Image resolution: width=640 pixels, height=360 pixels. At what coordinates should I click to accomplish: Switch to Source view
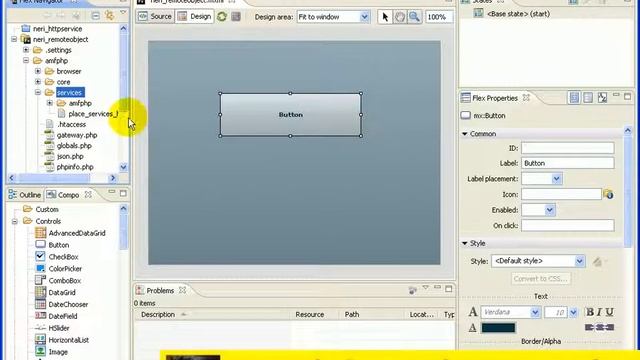[155, 16]
